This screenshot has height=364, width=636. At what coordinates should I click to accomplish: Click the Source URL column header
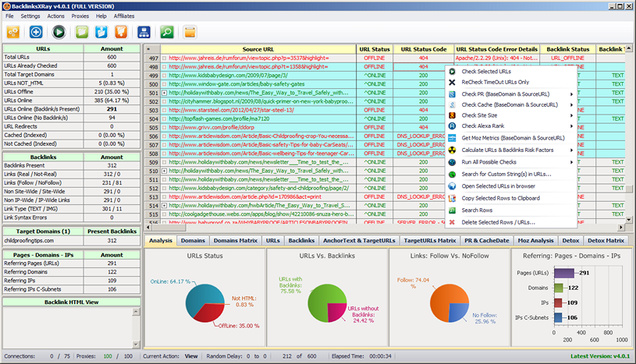(257, 49)
